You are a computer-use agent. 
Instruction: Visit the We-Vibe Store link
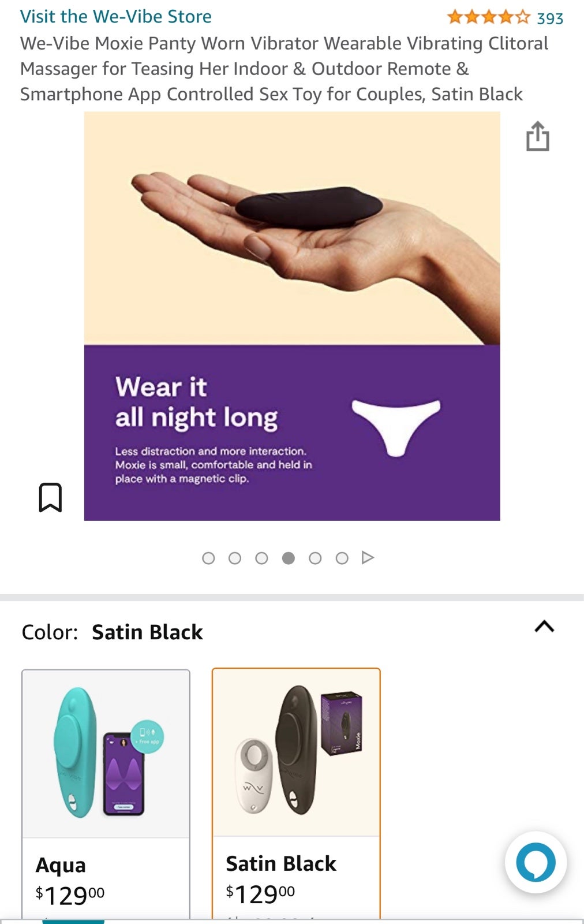point(116,16)
